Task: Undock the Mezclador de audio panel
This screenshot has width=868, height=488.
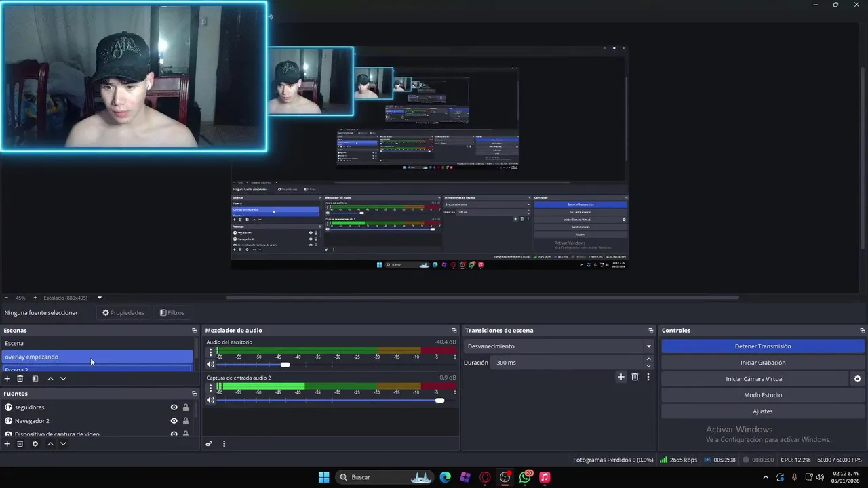Action: [454, 331]
